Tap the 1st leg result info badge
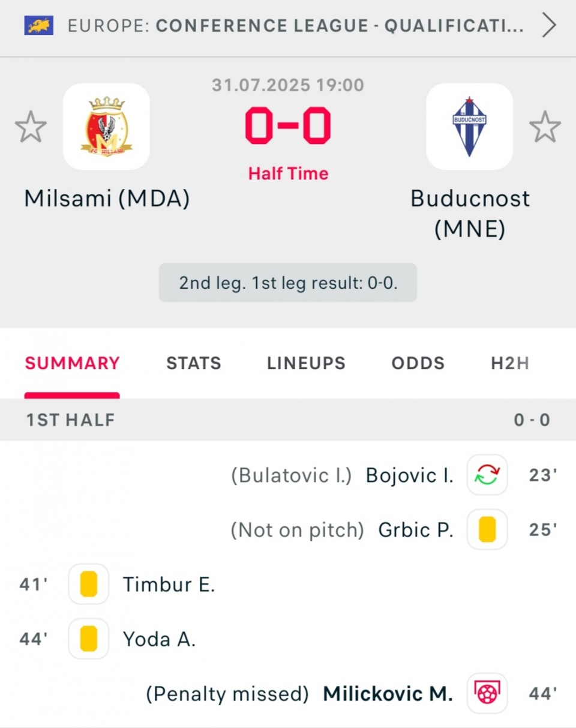 (x=288, y=283)
